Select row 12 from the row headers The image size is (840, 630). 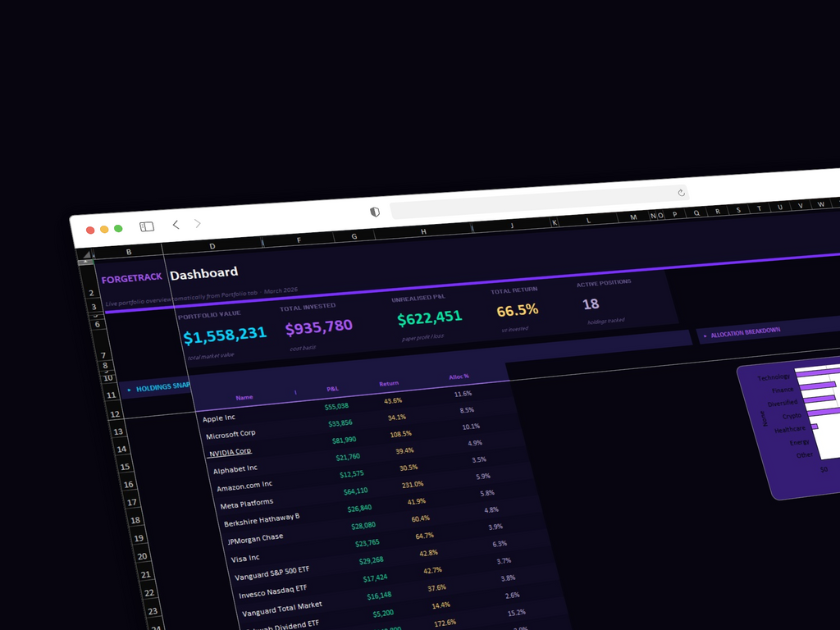113,414
